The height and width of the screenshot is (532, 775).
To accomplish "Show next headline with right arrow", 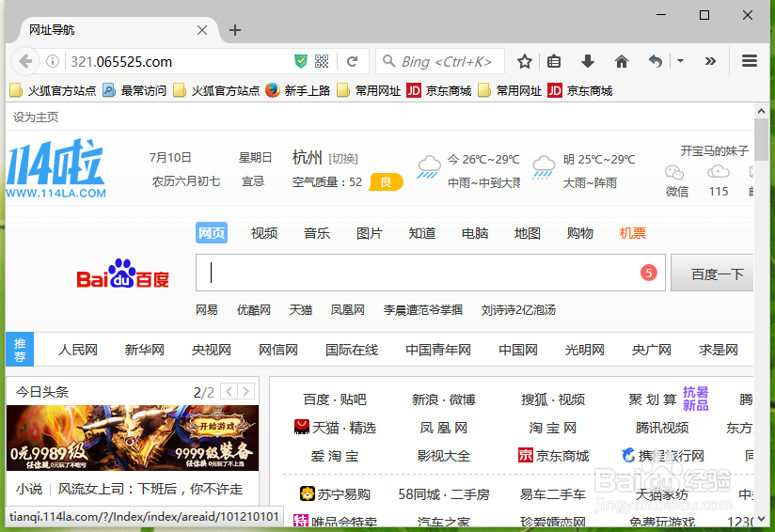I will tap(246, 392).
